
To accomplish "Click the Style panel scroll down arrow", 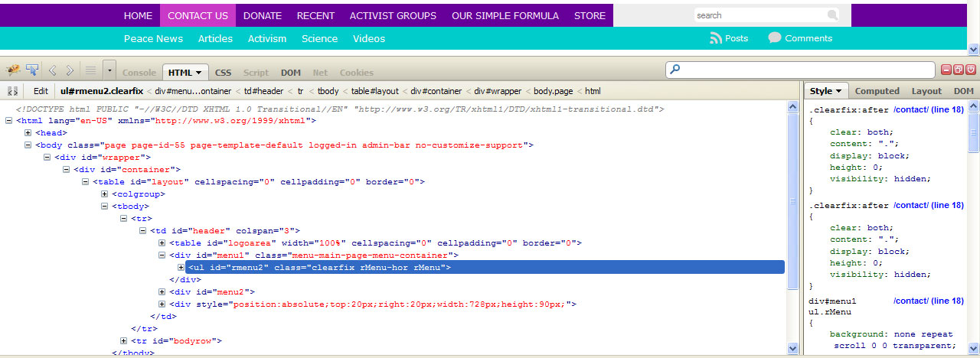I will pyautogui.click(x=974, y=348).
